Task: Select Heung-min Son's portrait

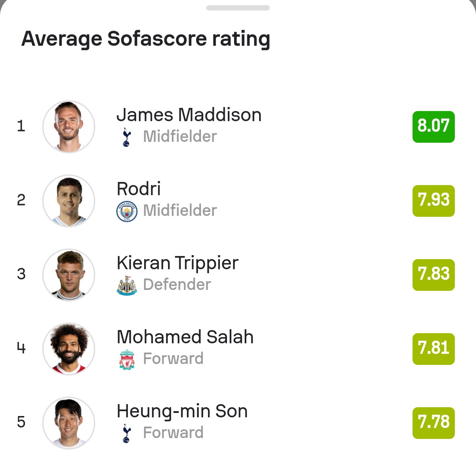Action: pyautogui.click(x=69, y=423)
